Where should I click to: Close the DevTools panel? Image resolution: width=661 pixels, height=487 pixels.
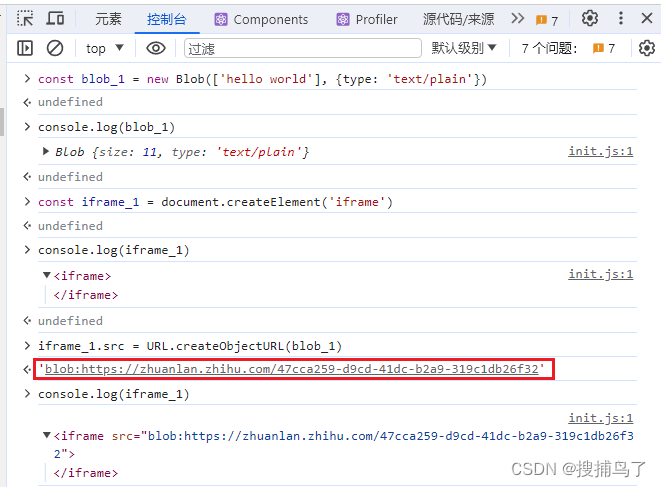(647, 18)
